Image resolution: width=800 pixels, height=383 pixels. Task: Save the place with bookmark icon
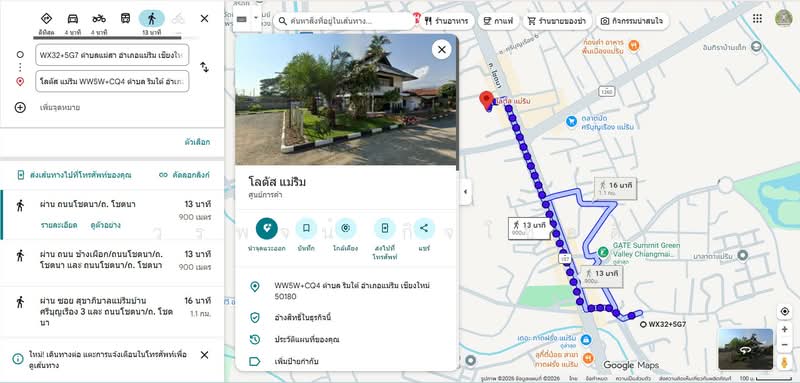[x=306, y=228]
